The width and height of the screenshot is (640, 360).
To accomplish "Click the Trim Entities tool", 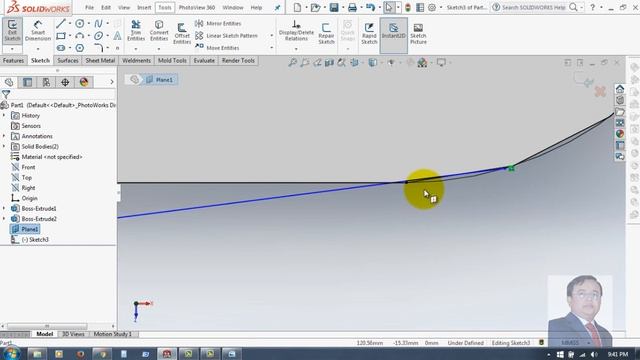I will click(x=136, y=31).
